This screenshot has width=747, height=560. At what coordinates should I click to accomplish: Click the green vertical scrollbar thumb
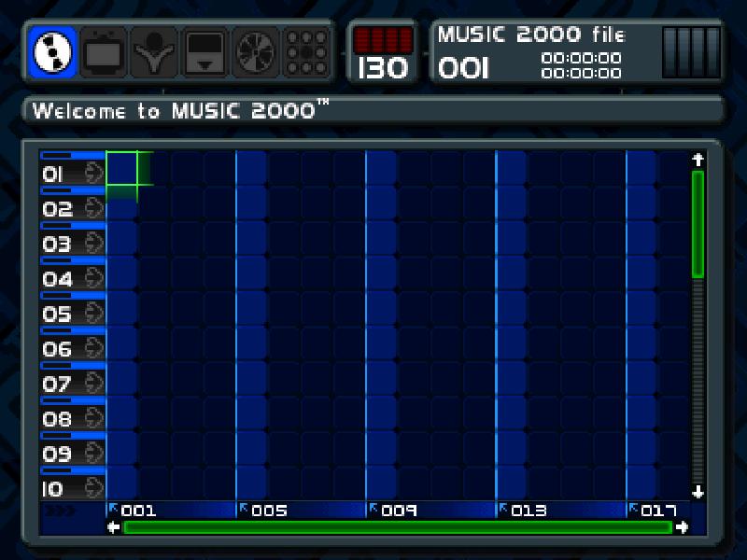click(698, 224)
